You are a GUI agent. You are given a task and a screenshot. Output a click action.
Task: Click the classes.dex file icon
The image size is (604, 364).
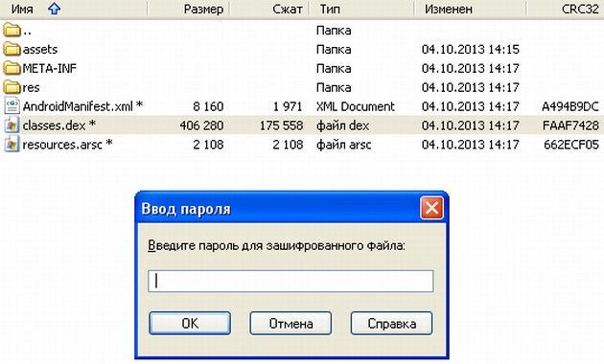point(12,125)
